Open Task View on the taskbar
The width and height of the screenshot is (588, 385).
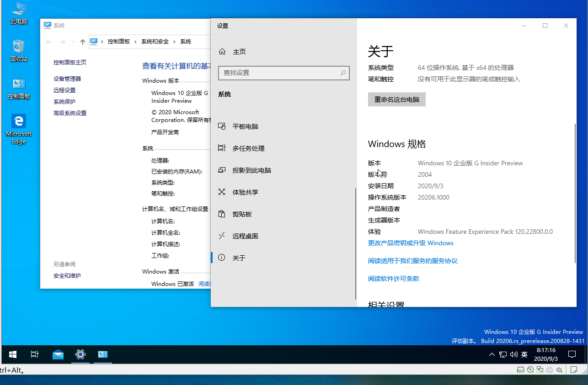[35, 354]
